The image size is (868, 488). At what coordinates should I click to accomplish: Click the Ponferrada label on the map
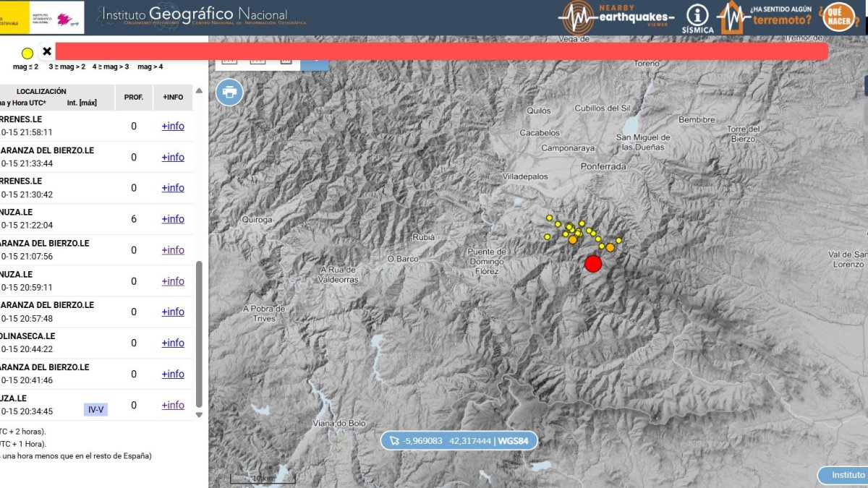603,166
